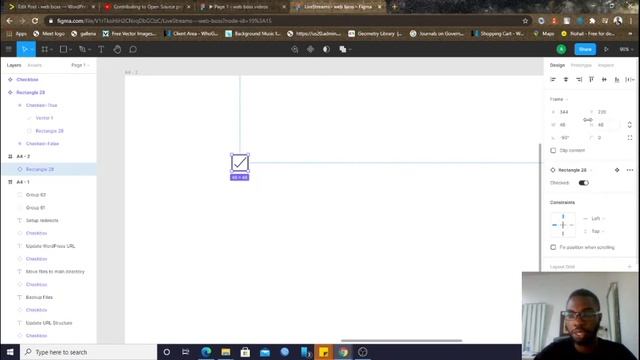Click the resize to fit icon

629,125
